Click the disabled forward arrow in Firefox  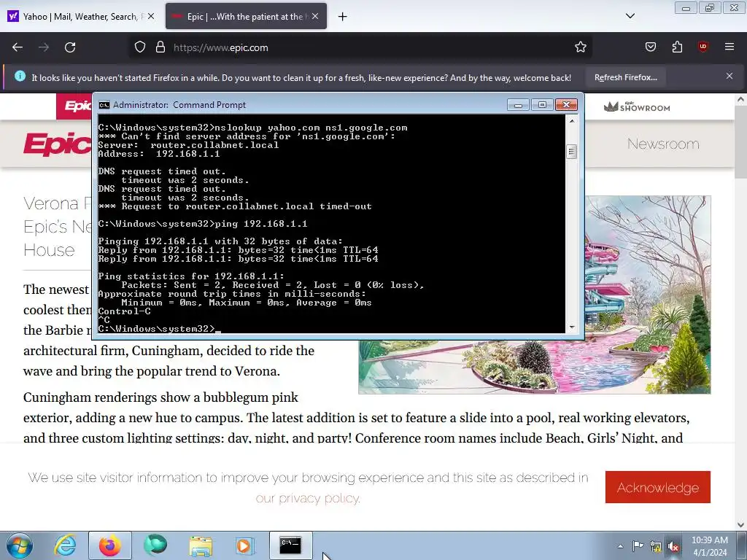pyautogui.click(x=44, y=47)
